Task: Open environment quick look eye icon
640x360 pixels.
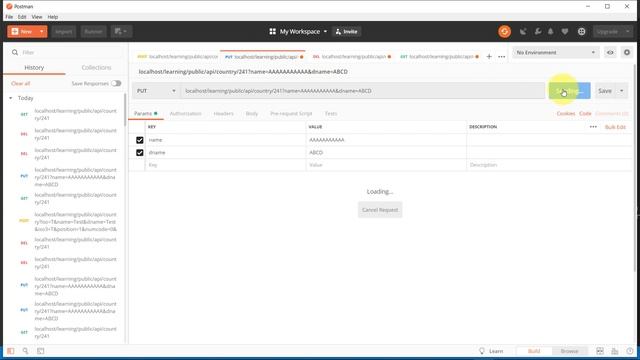Action: click(610, 52)
